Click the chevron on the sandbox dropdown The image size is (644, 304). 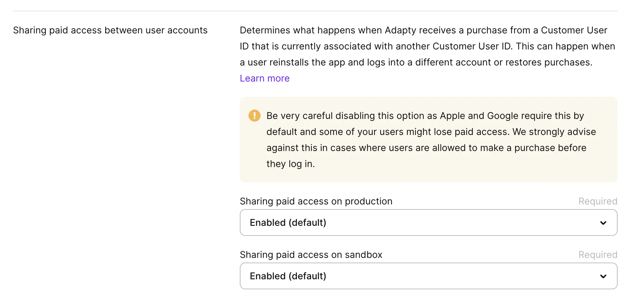click(x=603, y=276)
